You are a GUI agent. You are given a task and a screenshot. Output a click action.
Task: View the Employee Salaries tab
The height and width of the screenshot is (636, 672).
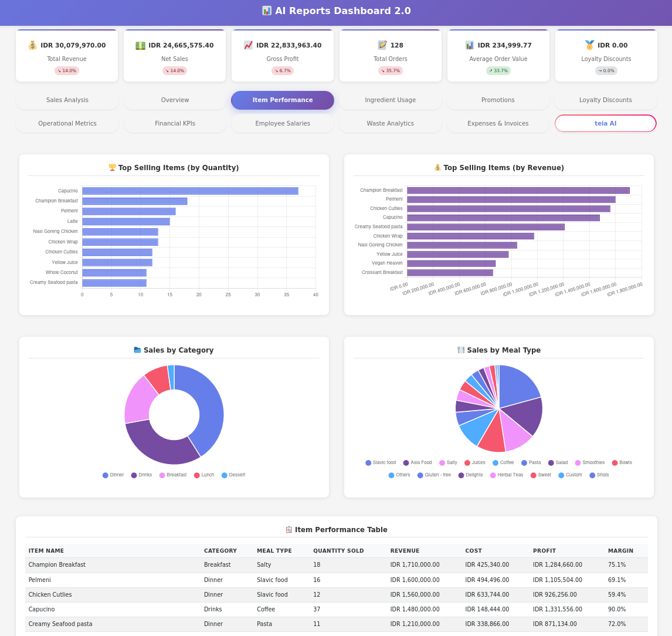(283, 124)
